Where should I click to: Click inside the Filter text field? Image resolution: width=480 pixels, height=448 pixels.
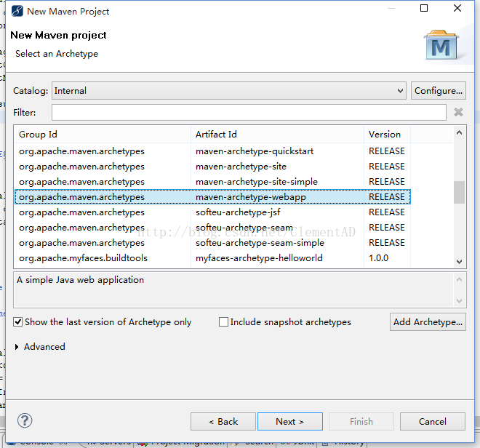click(x=249, y=113)
